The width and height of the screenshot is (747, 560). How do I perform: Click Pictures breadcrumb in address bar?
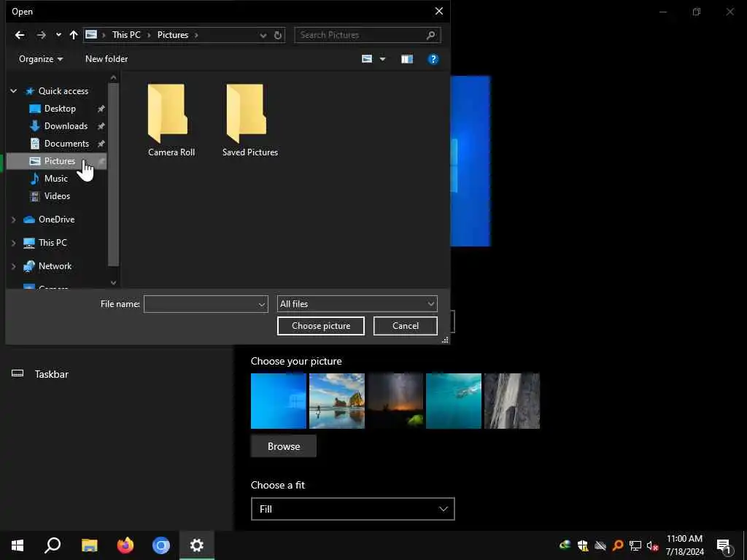pyautogui.click(x=173, y=35)
